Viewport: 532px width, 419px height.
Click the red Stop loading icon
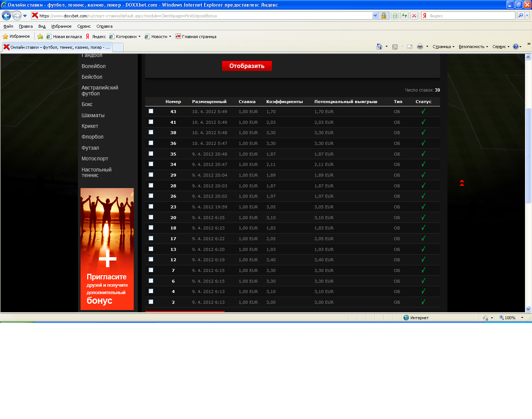414,16
